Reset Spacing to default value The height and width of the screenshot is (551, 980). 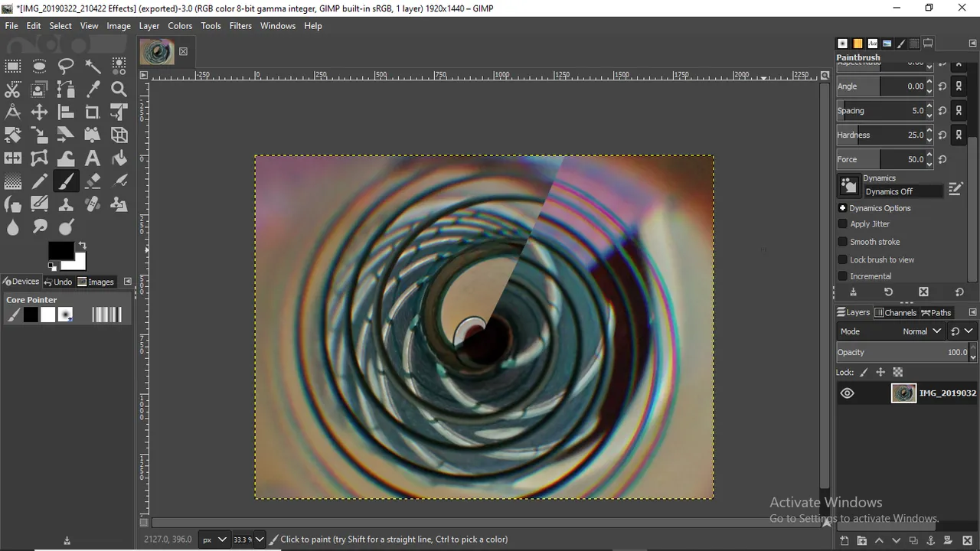942,111
